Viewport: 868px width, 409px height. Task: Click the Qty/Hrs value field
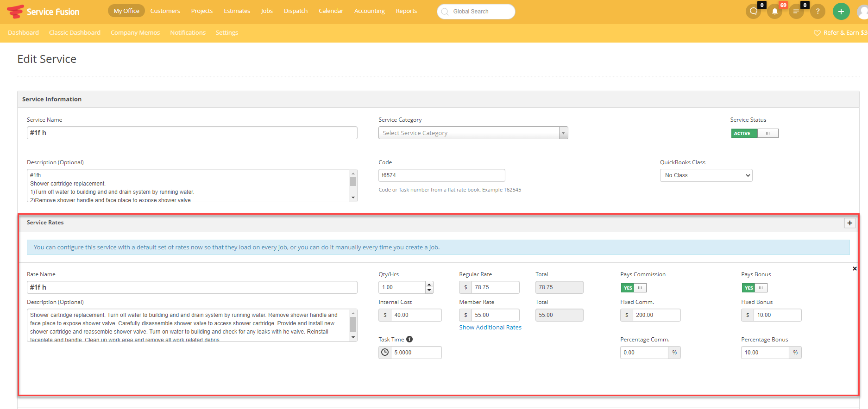pos(402,287)
